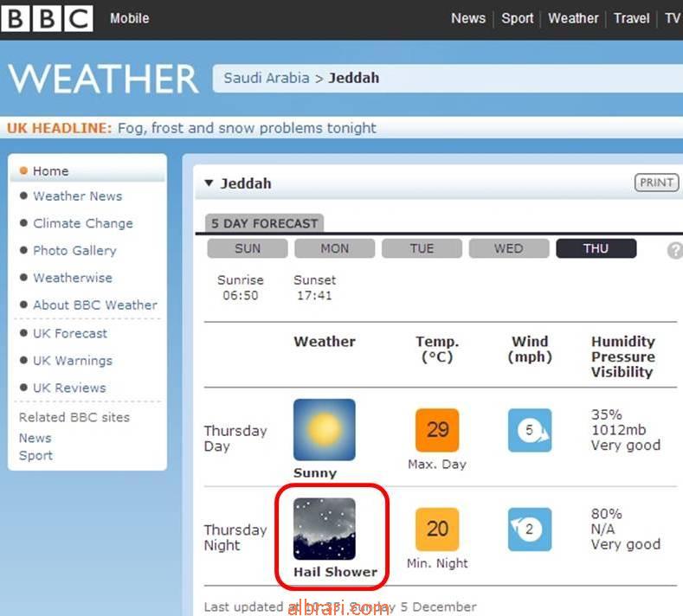Image resolution: width=683 pixels, height=616 pixels.
Task: Open Weatherwise in sidebar
Action: coord(73,278)
